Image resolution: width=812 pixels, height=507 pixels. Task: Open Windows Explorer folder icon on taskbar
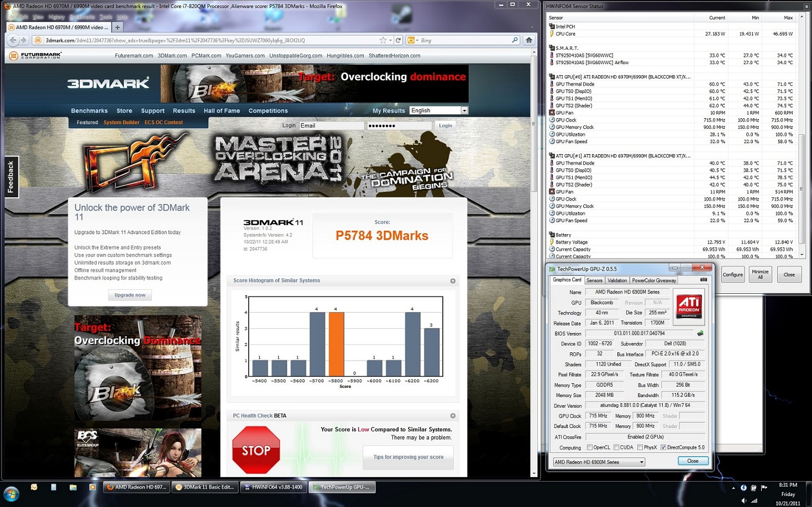[x=73, y=487]
